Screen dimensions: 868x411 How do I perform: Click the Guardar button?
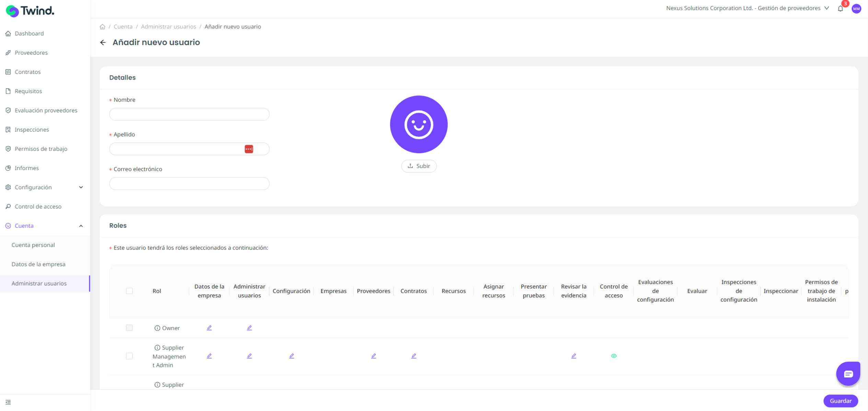(x=840, y=401)
